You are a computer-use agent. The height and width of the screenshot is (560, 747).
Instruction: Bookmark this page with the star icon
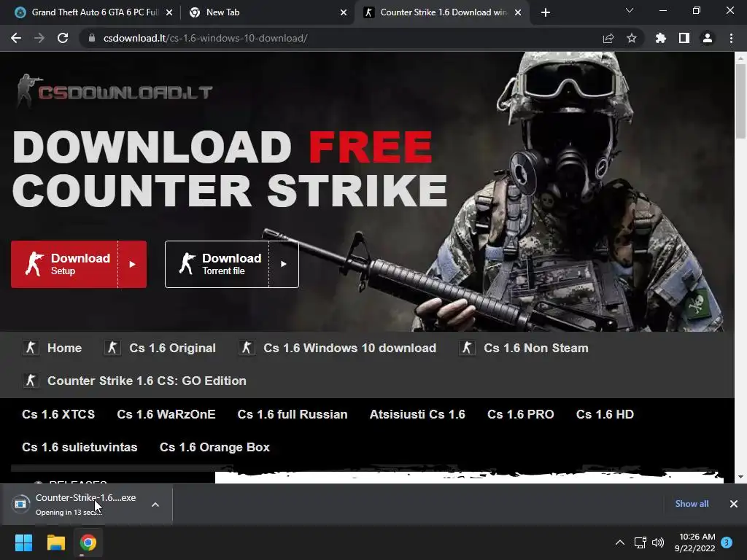click(x=631, y=38)
